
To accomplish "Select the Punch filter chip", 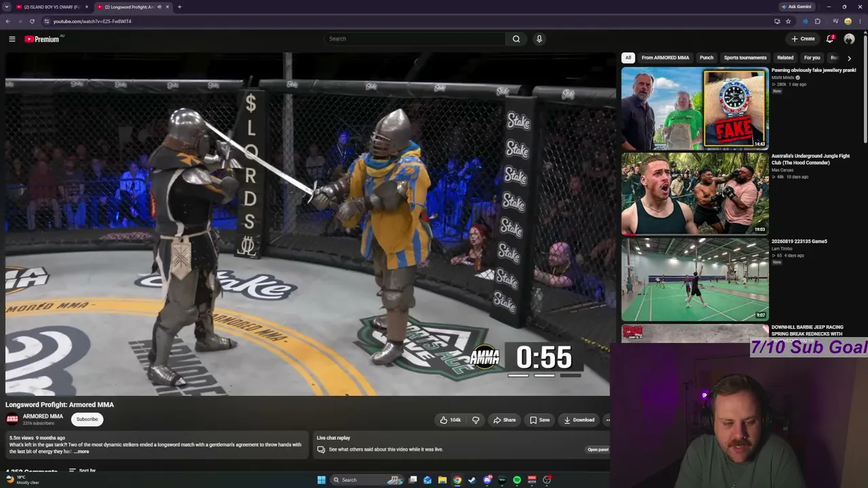I will (x=707, y=58).
